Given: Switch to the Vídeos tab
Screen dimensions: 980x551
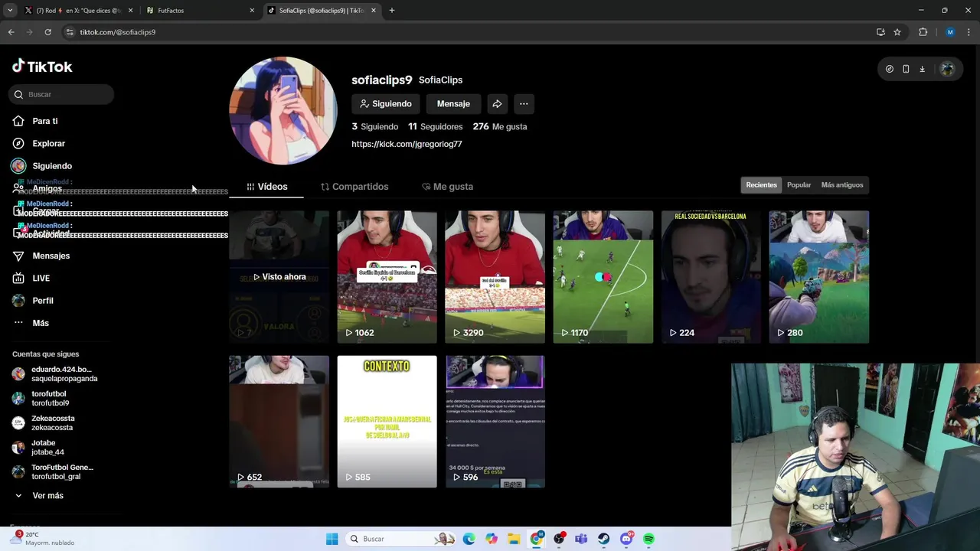Looking at the screenshot, I should pyautogui.click(x=266, y=187).
